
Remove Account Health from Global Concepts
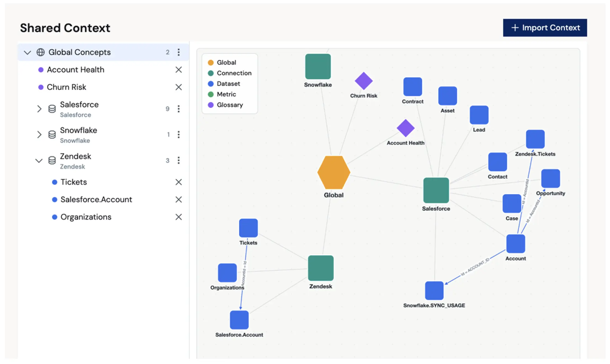pyautogui.click(x=179, y=70)
